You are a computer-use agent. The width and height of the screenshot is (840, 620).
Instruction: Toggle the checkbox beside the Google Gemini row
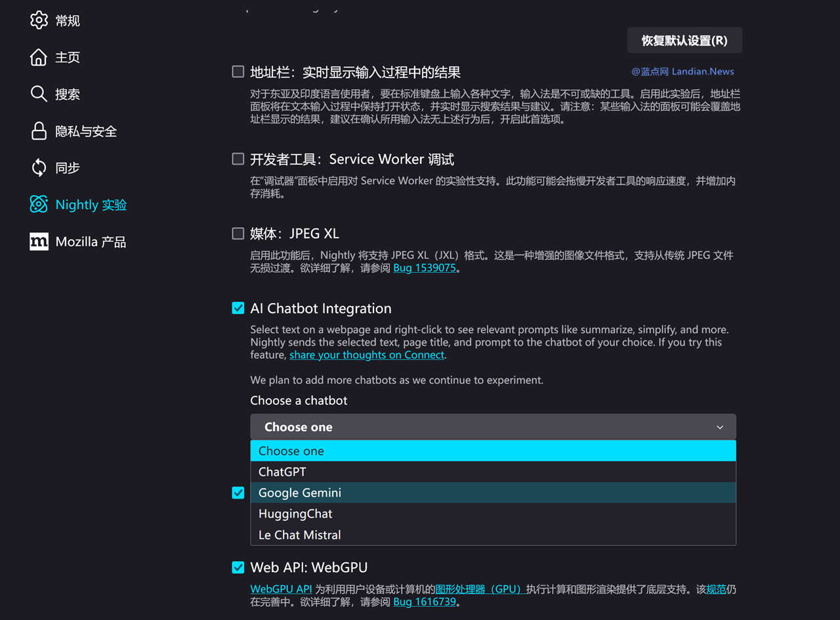(238, 493)
